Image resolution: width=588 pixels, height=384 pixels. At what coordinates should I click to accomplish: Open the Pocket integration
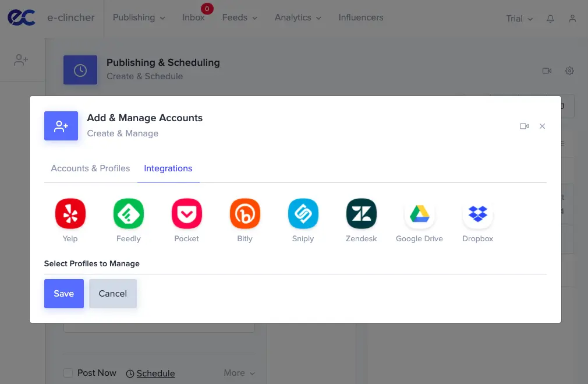[x=186, y=214]
